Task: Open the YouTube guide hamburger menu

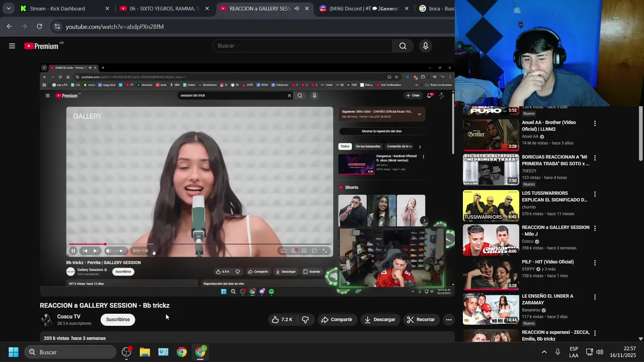Action: click(x=12, y=46)
